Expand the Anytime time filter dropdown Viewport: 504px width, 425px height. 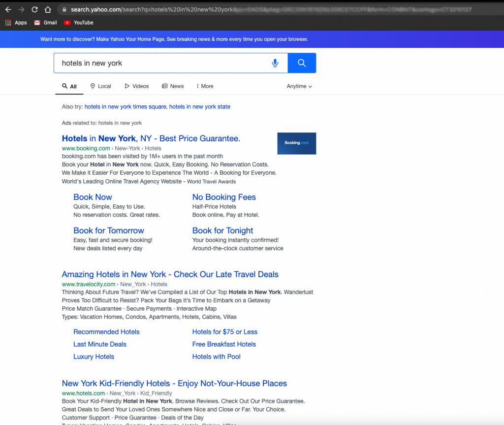click(299, 86)
